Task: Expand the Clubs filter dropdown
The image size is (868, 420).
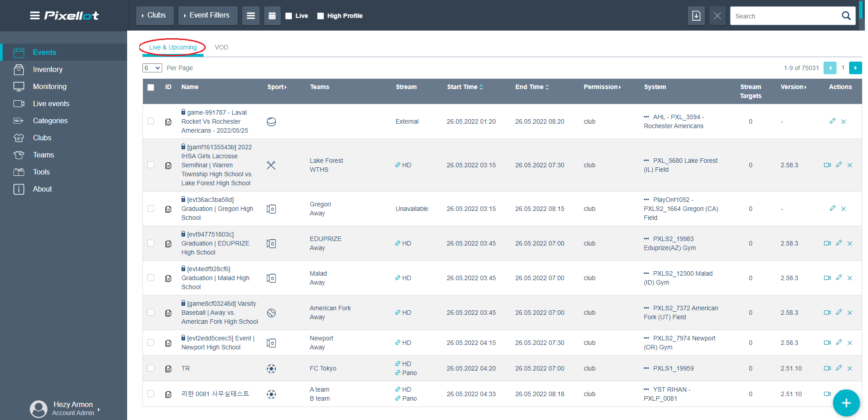Action: point(155,15)
